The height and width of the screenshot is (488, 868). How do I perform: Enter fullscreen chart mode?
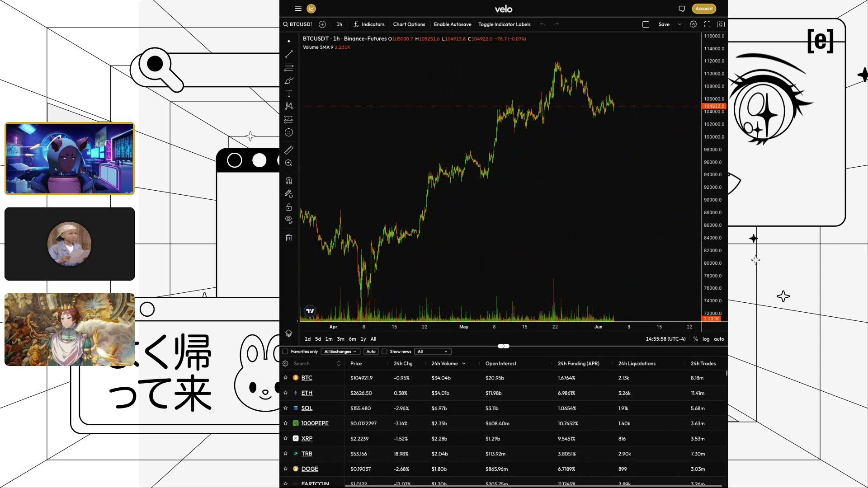[708, 24]
